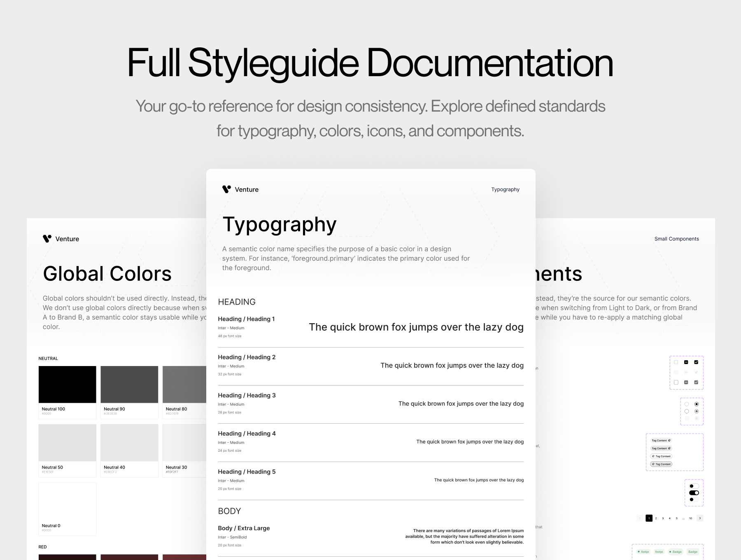The width and height of the screenshot is (741, 560).
Task: Click the pin icon on the first Tag Content tag
Action: 669,441
